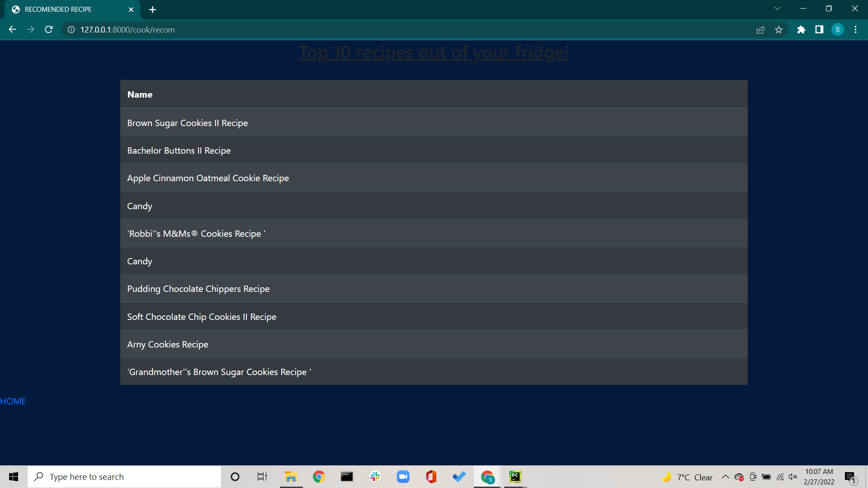Click the Top 10 recipes heading link
Viewport: 868px width, 488px height.
click(x=434, y=52)
